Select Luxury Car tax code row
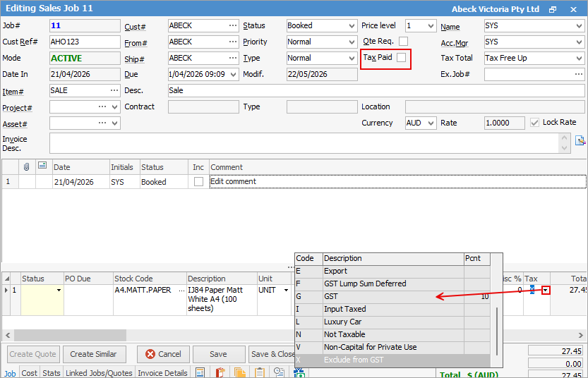588x378 pixels. pos(392,322)
